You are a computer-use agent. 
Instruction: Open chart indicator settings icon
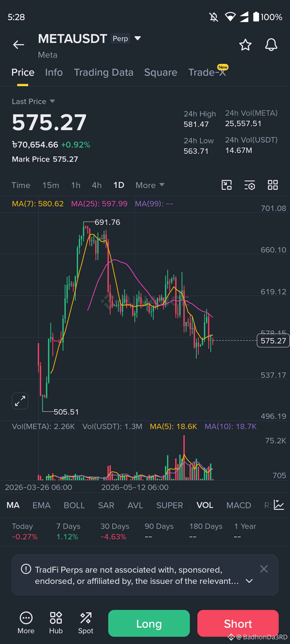(250, 185)
